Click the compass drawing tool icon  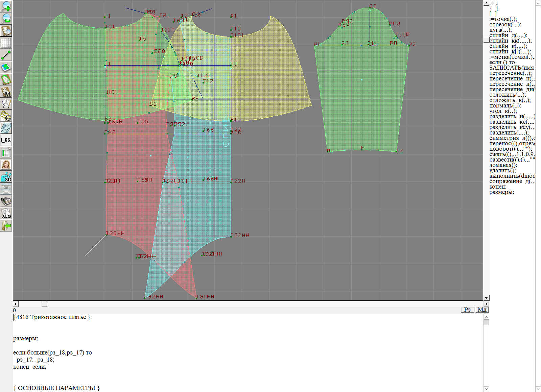click(x=6, y=104)
